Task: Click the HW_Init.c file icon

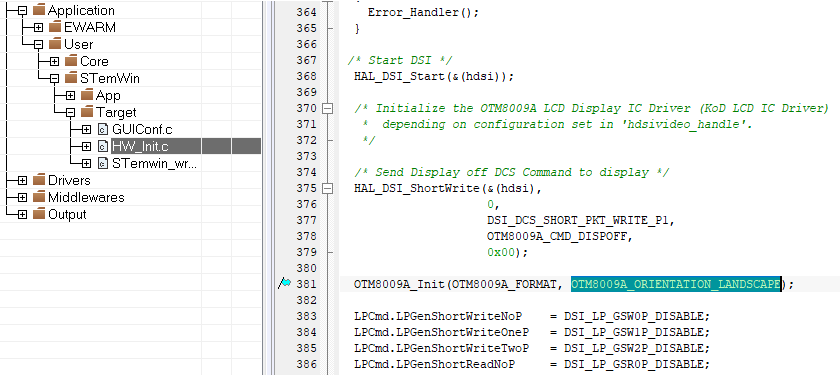Action: click(103, 147)
